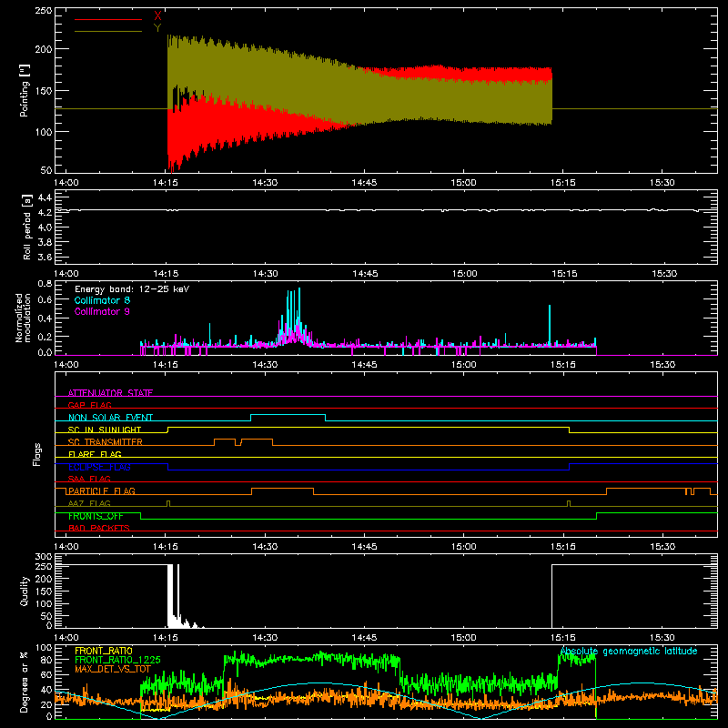Image resolution: width=728 pixels, height=728 pixels.
Task: Click the tall cyan modulation spike near 15:13
Action: [x=550, y=325]
